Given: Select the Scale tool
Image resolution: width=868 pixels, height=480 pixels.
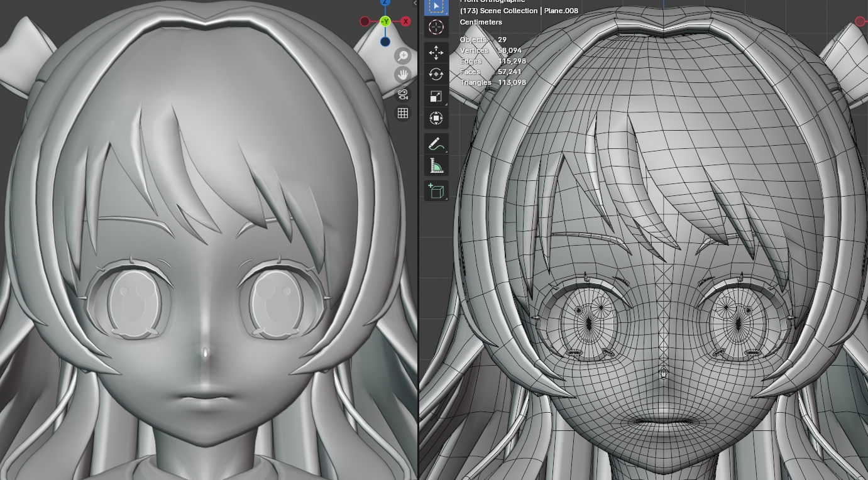Looking at the screenshot, I should tap(436, 96).
